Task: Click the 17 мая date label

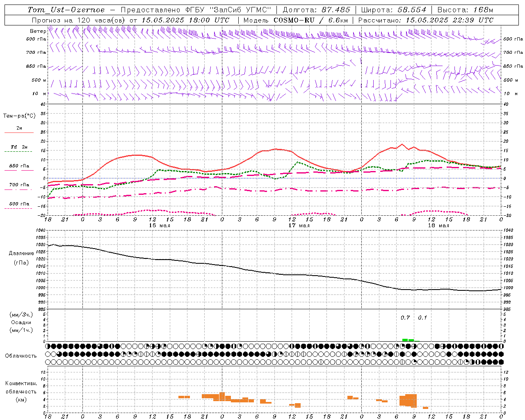Action: point(299,226)
